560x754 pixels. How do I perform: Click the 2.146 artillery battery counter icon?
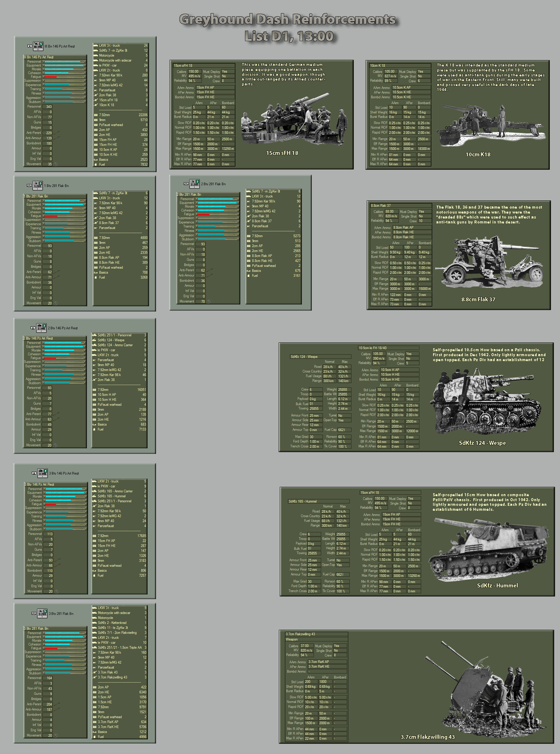coord(41,328)
